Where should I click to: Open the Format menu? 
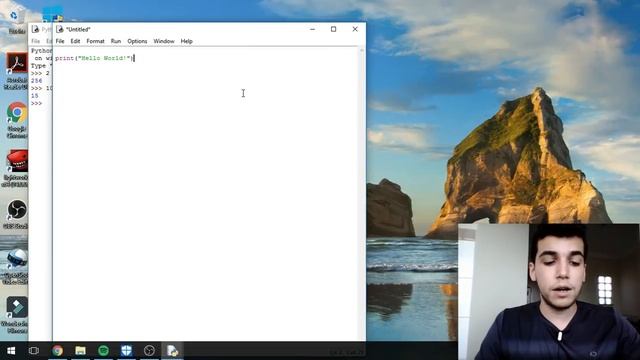click(96, 41)
